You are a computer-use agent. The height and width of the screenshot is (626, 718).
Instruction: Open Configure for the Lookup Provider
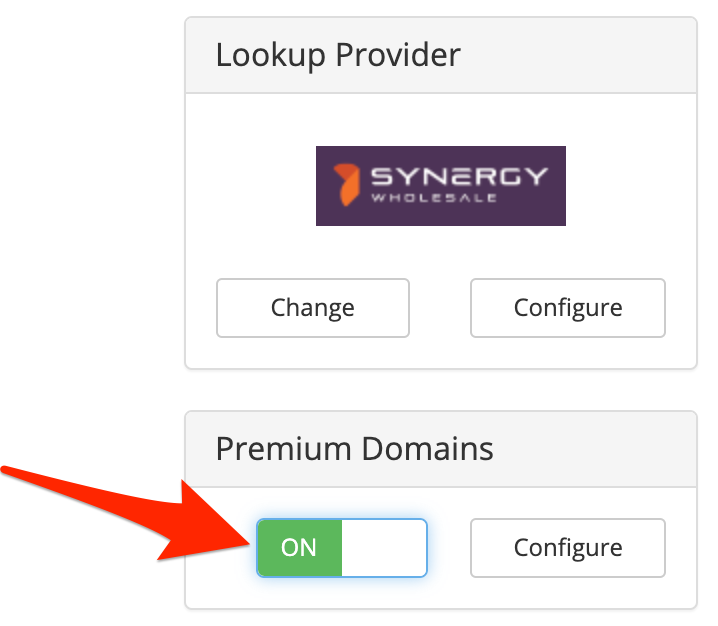pos(567,307)
